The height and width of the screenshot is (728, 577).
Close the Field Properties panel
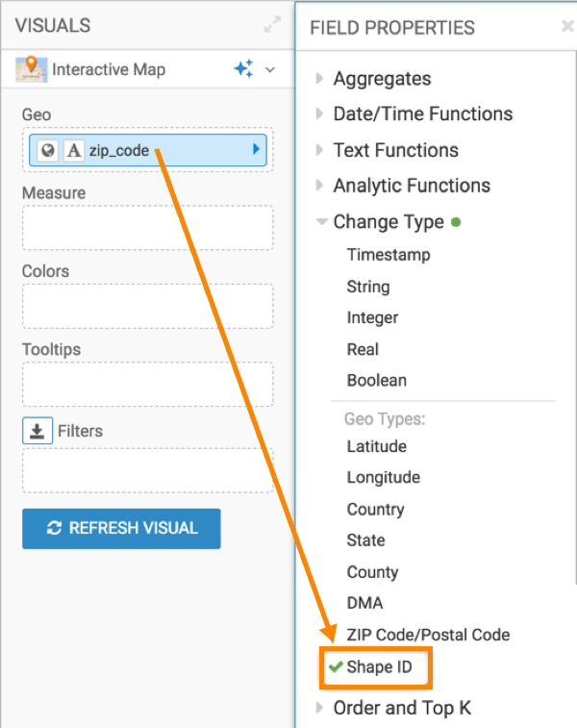click(567, 28)
